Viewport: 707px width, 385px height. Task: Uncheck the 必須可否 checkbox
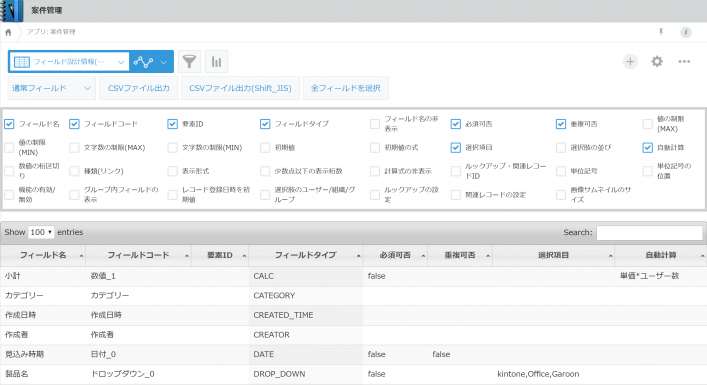pyautogui.click(x=456, y=124)
